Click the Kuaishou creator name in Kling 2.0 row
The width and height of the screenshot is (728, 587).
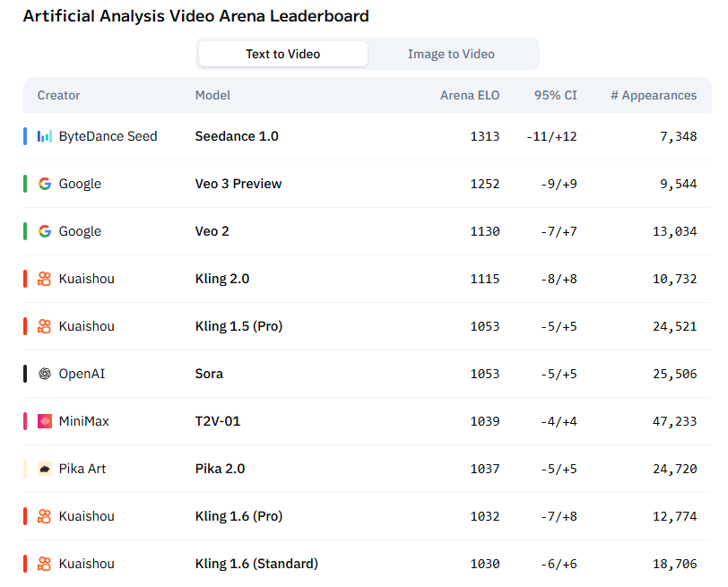86,279
